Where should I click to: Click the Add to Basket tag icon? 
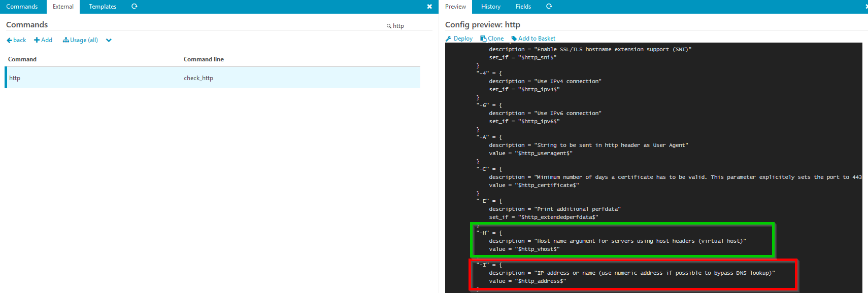tap(514, 39)
